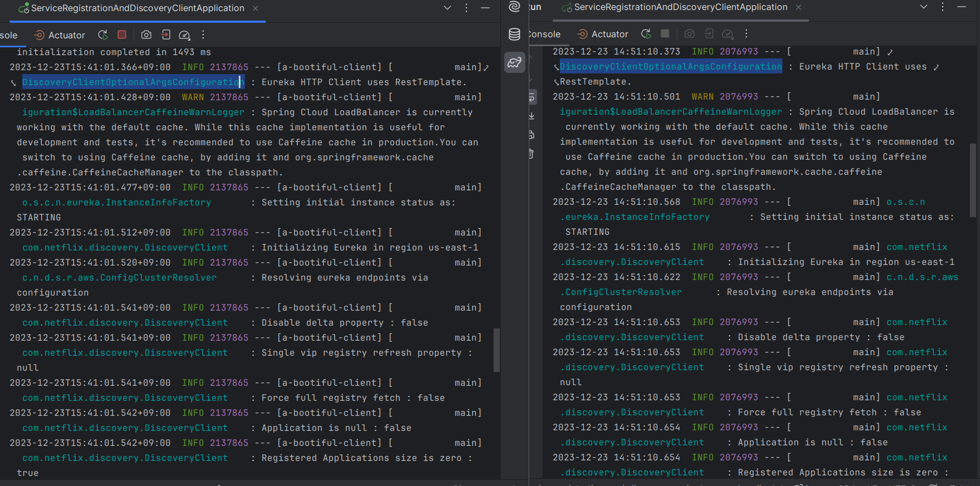Click 'Resolving eureka endpoints via' in right console
This screenshot has width=980, height=486.
(810, 292)
